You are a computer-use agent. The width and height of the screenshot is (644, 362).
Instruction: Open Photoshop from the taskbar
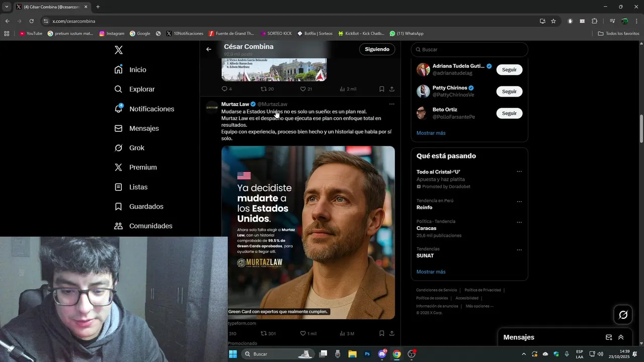(x=367, y=354)
